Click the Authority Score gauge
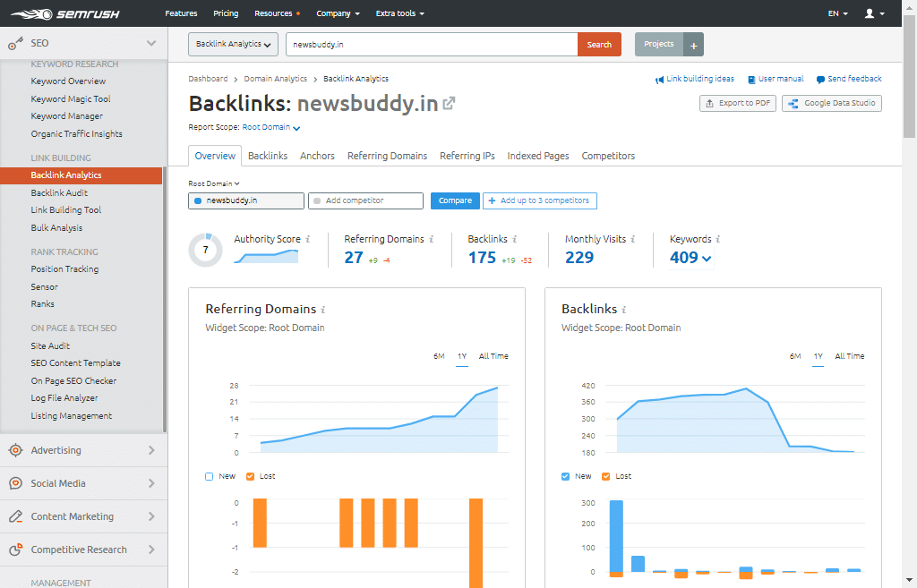The width and height of the screenshot is (917, 588). [x=206, y=250]
